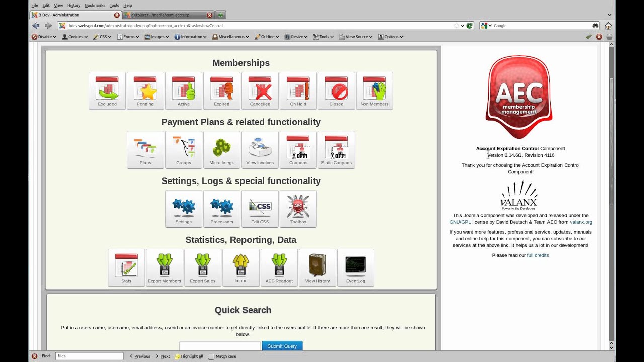Open the Edit CSS icon
644x362 pixels.
[260, 209]
